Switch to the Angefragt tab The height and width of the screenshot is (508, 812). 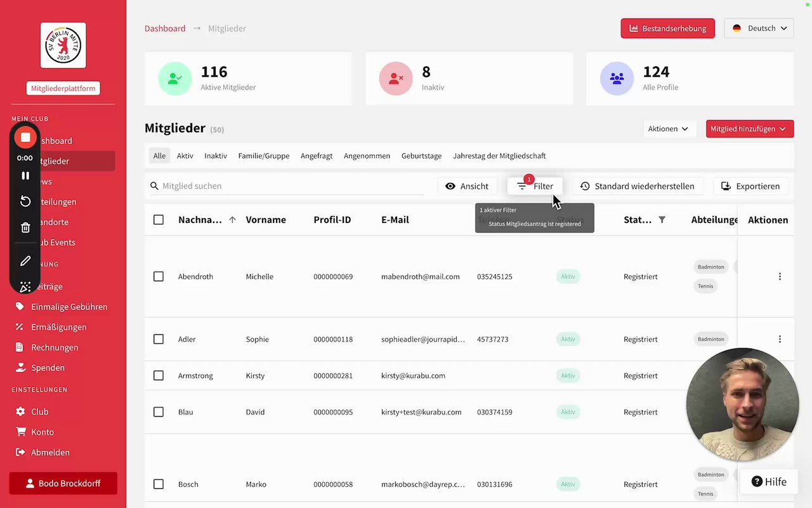point(317,156)
